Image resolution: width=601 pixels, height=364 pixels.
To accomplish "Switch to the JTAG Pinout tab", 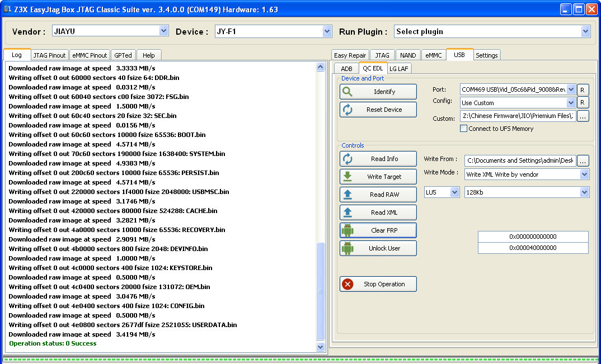I will click(49, 55).
